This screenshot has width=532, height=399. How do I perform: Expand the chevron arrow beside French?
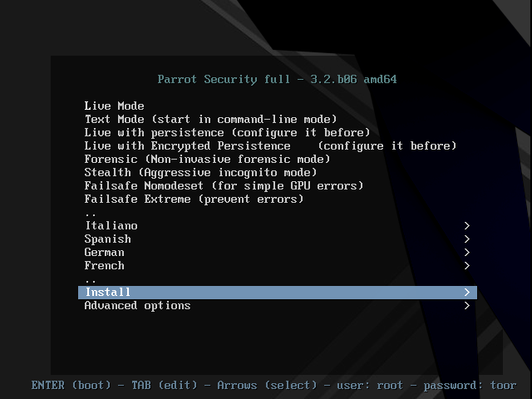(467, 265)
